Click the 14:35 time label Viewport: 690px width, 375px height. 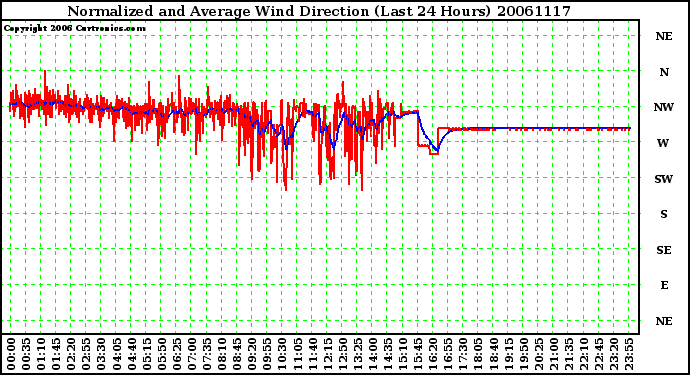pyautogui.click(x=388, y=354)
